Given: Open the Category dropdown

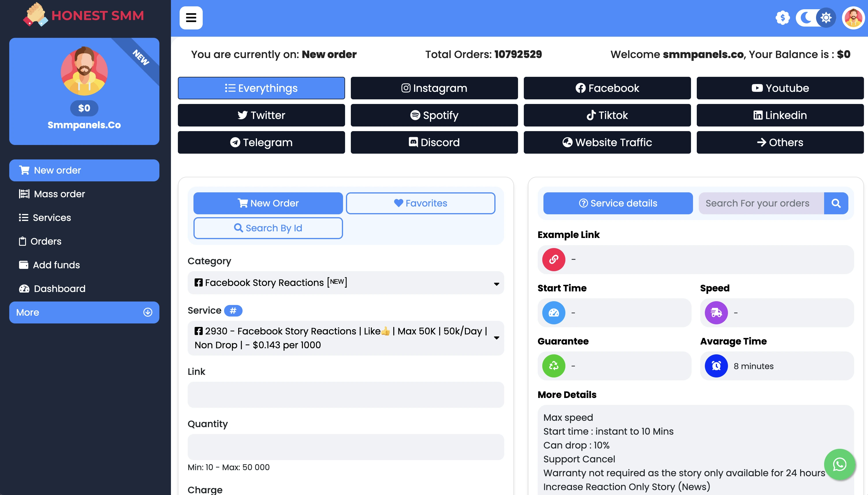Looking at the screenshot, I should (346, 283).
